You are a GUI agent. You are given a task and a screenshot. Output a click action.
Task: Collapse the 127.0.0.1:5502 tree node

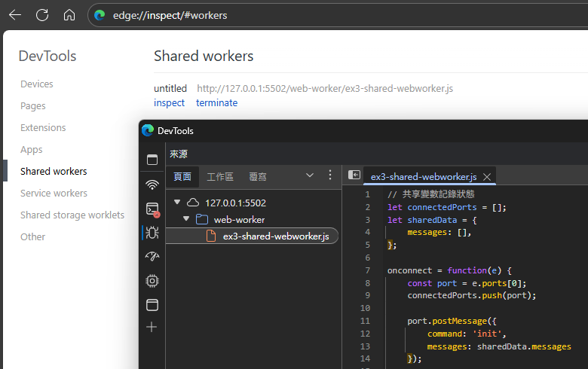pos(176,203)
